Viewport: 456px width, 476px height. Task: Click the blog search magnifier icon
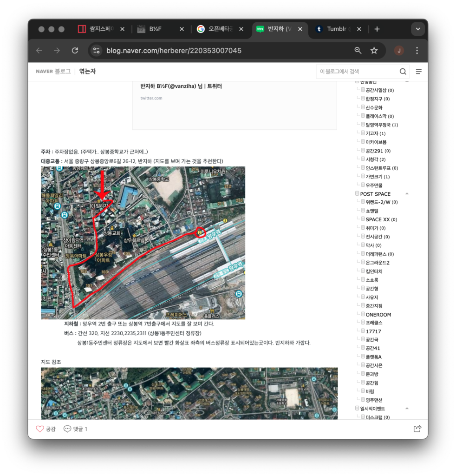403,72
